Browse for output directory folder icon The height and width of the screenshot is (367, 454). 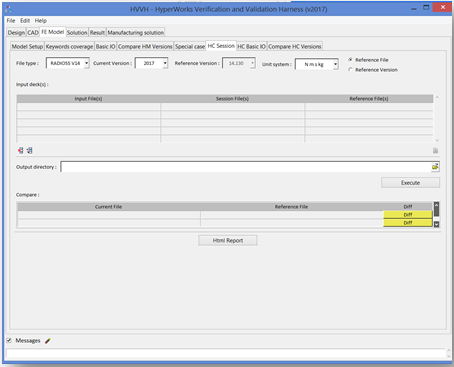(x=435, y=166)
